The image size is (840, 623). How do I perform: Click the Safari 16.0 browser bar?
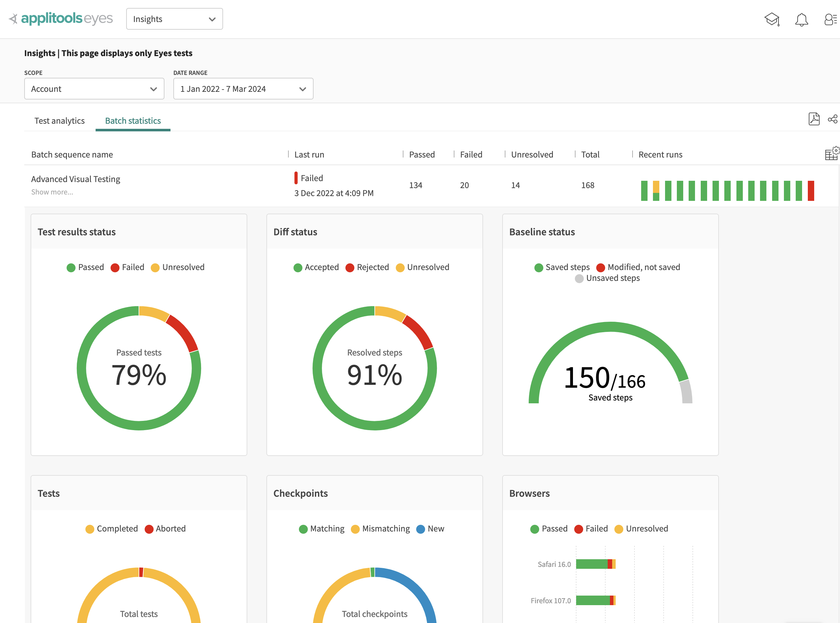click(595, 564)
